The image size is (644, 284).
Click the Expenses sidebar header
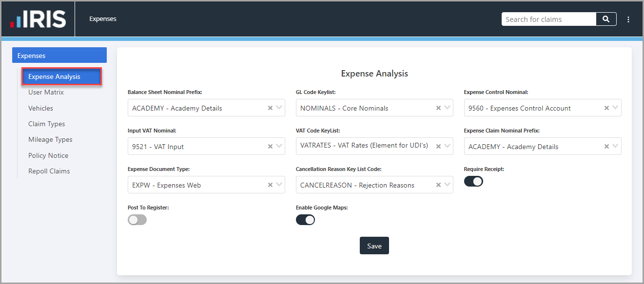click(x=59, y=55)
